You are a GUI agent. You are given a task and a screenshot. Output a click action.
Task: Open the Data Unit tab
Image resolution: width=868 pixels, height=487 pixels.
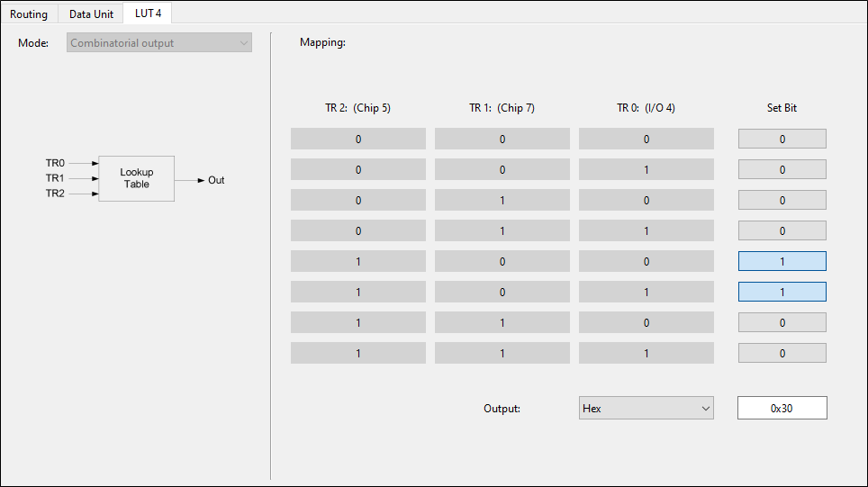click(x=91, y=14)
